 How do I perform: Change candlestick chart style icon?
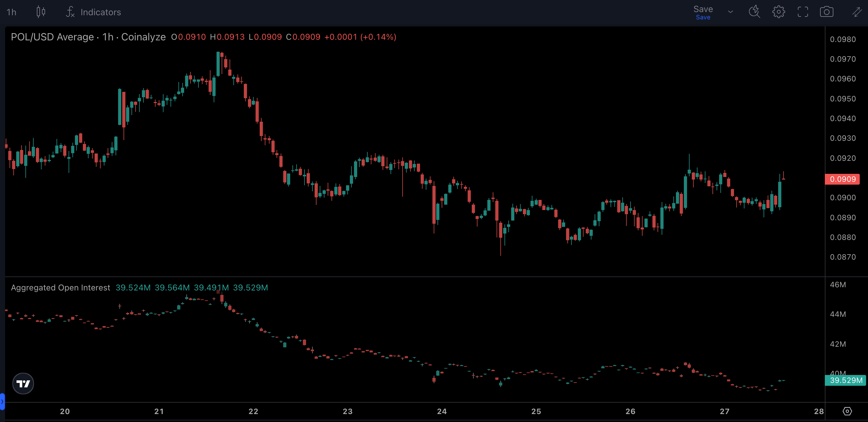coord(41,12)
